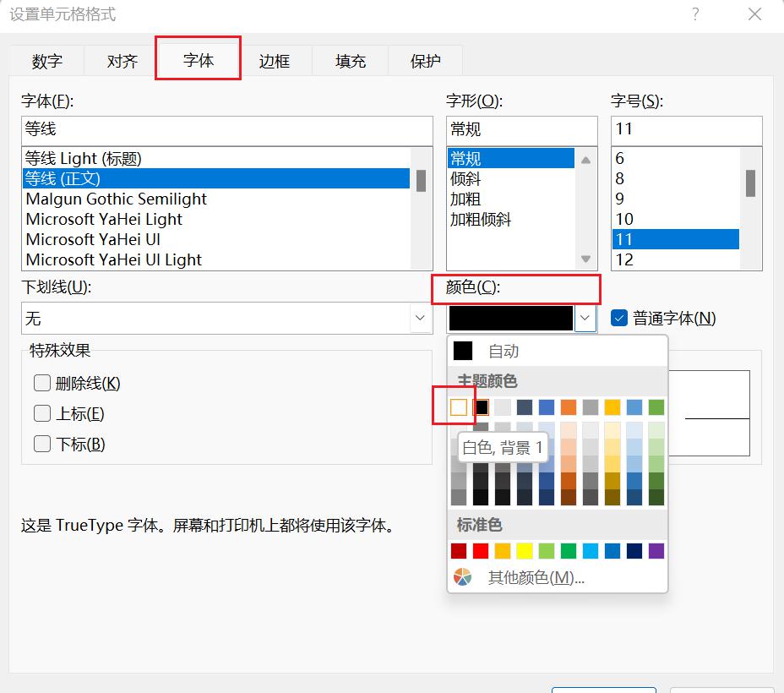Set font size to 11 in list
This screenshot has width=784, height=693.
(676, 239)
